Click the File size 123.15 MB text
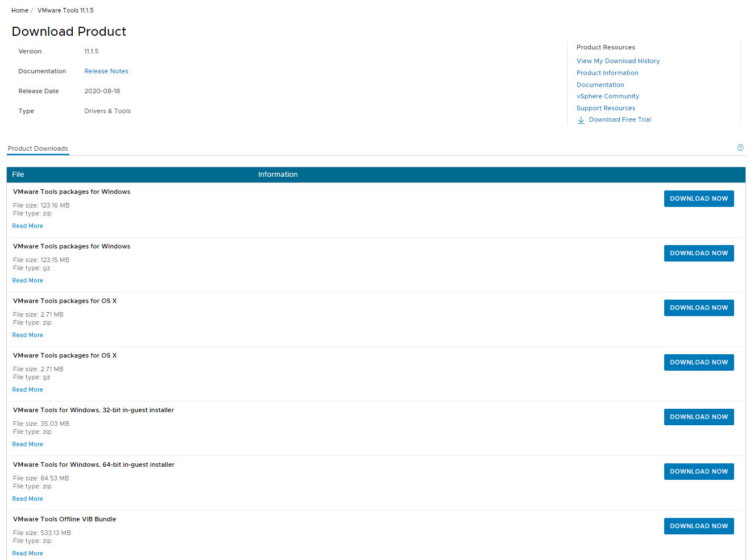 coord(41,260)
